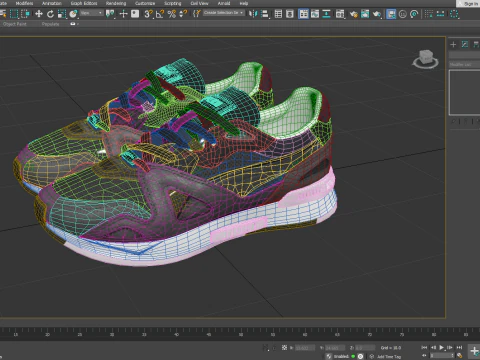
Task: Click Select and Manipulate crosshair icon
Action: point(123,14)
